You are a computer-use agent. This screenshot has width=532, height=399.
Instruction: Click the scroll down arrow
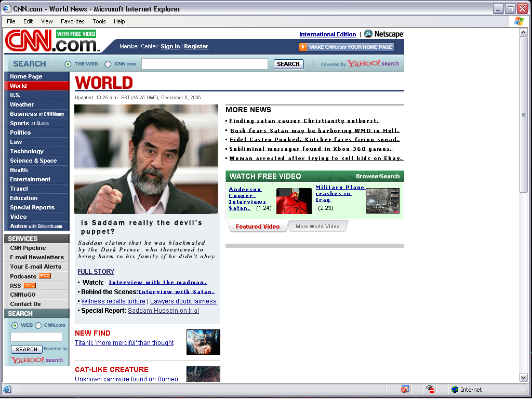[523, 377]
